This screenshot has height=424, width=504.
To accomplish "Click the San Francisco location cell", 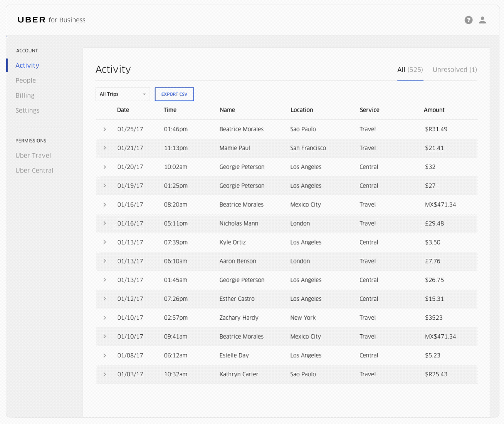I will coord(308,148).
